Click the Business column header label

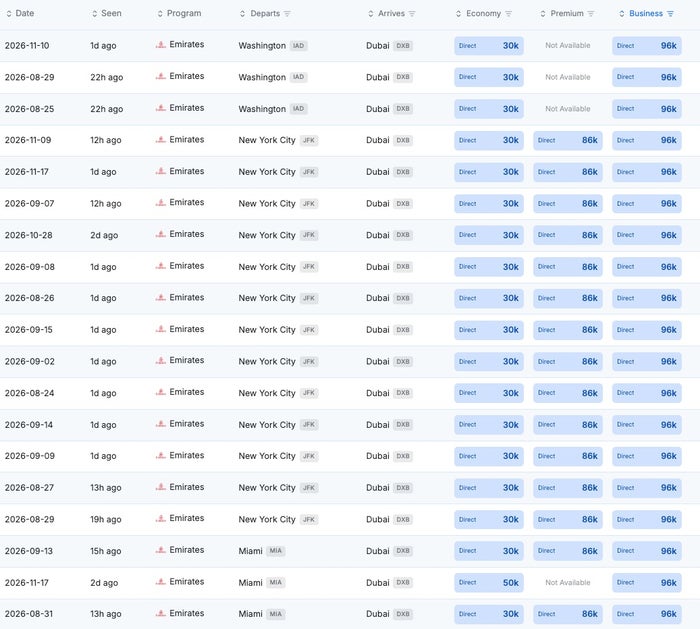point(646,13)
